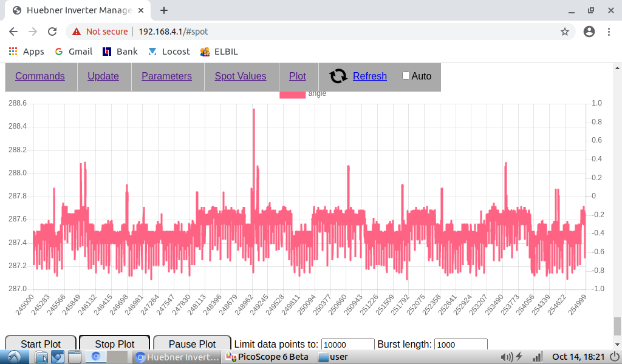Click the network signal icon in tray
The height and width of the screenshot is (364, 622).
pos(536,357)
